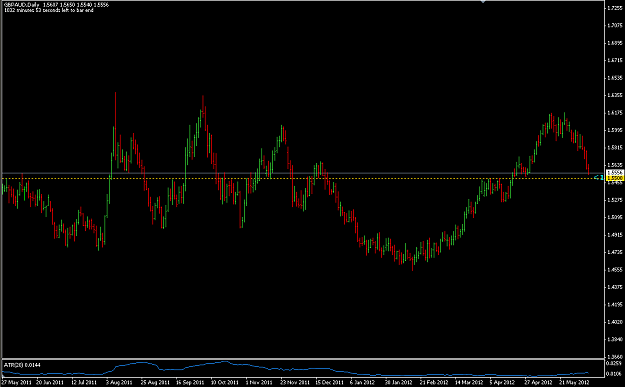The height and width of the screenshot is (387, 625).
Task: Click the 1 Nov 2011 date label
Action: (259, 382)
